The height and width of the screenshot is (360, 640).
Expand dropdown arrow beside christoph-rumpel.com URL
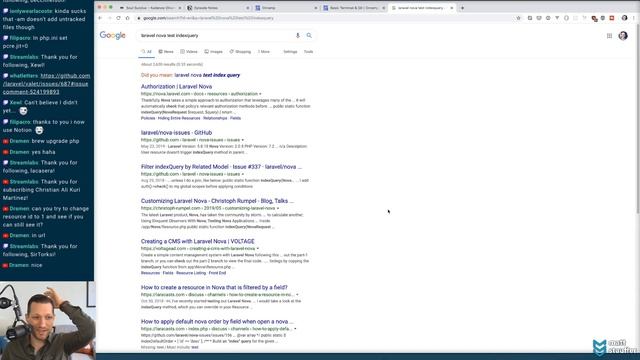coord(278,208)
